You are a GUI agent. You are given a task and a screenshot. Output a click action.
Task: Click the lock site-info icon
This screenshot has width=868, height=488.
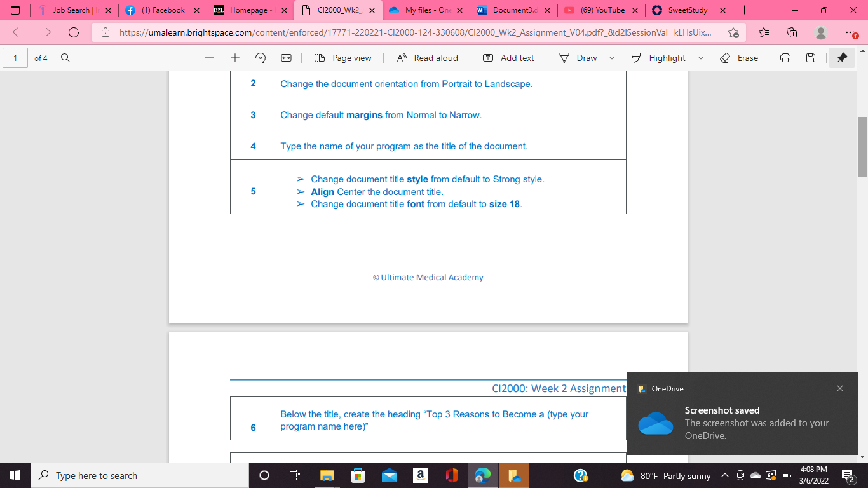105,32
